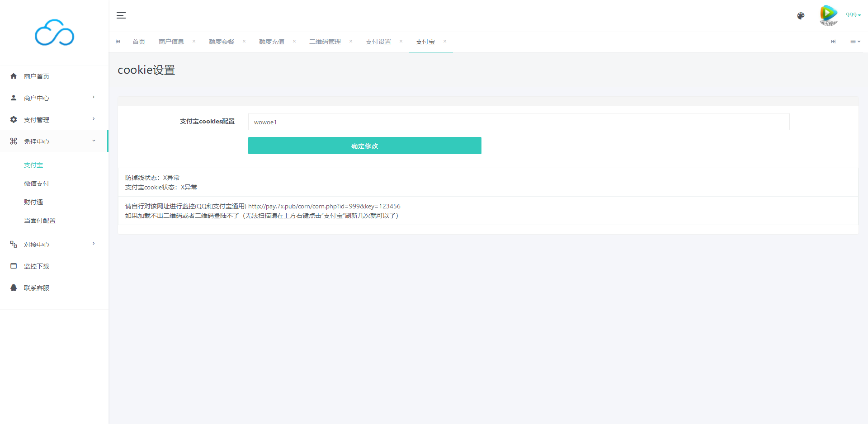The image size is (868, 424).
Task: Open 商户首页 from the sidebar
Action: 37,76
